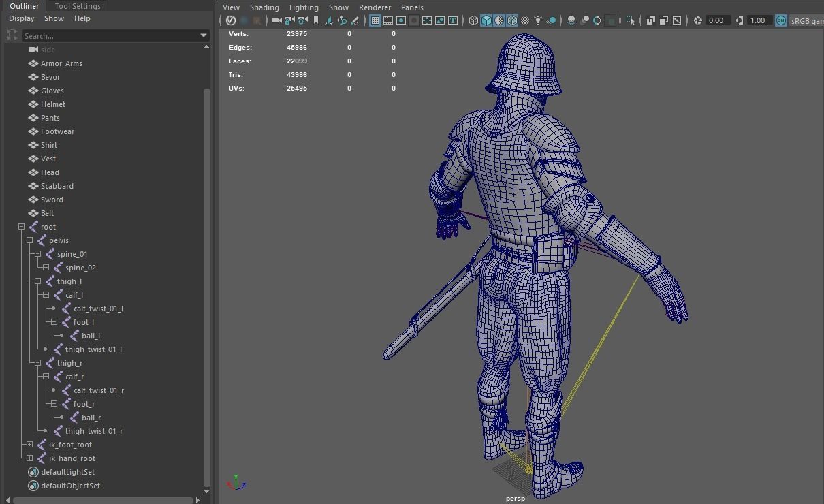Click the Shadows icon
Screen dimensions: 824x504
tap(552, 20)
